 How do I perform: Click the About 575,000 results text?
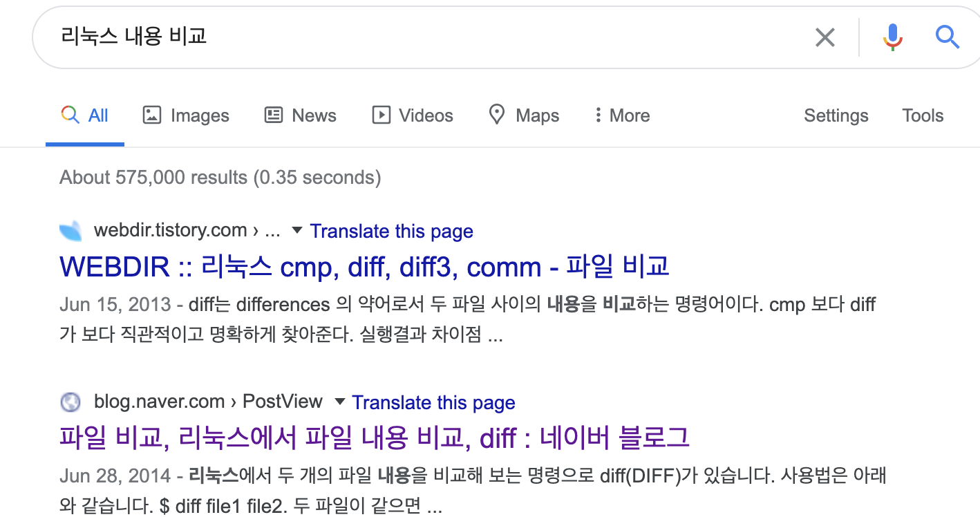(x=220, y=178)
